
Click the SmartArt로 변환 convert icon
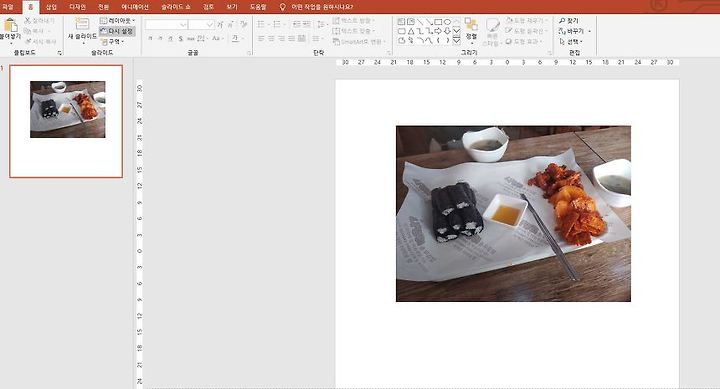336,41
